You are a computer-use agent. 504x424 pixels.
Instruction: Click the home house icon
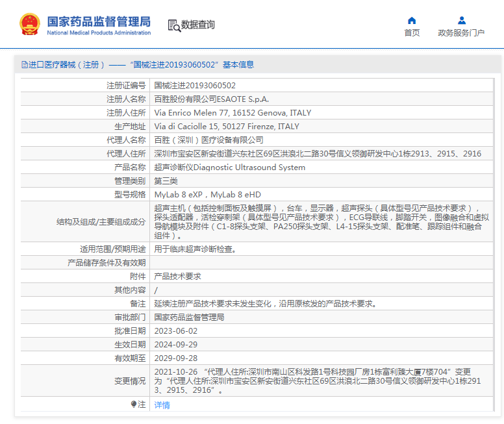point(412,20)
